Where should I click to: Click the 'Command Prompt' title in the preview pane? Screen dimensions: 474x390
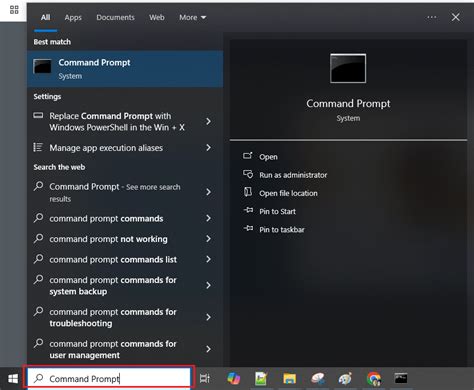click(x=348, y=104)
